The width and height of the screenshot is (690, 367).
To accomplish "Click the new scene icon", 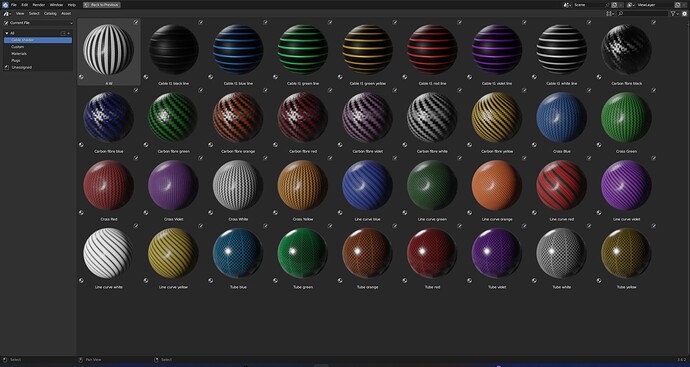I will coord(614,5).
